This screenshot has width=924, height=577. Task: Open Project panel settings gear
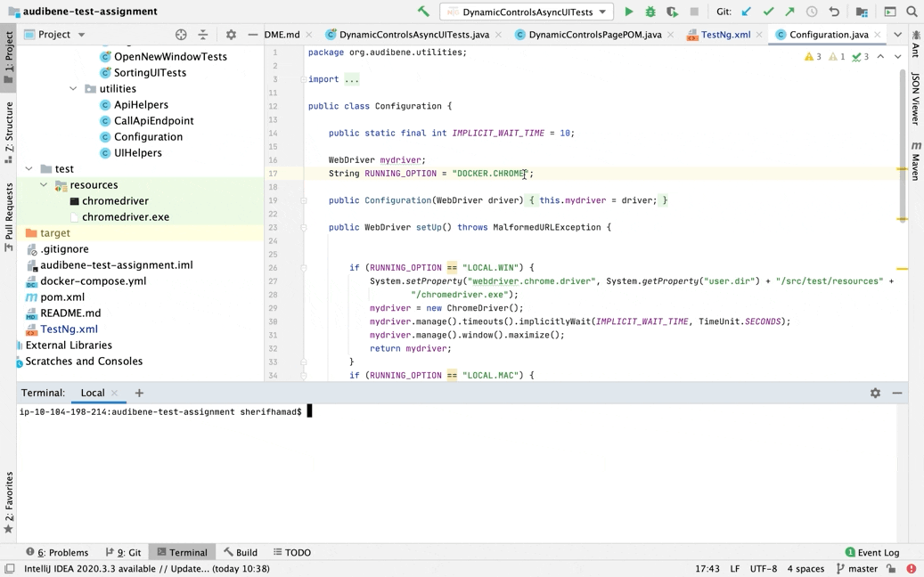point(231,35)
